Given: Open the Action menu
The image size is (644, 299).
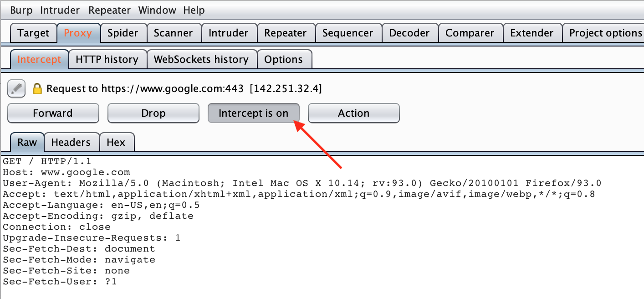Looking at the screenshot, I should coord(353,113).
